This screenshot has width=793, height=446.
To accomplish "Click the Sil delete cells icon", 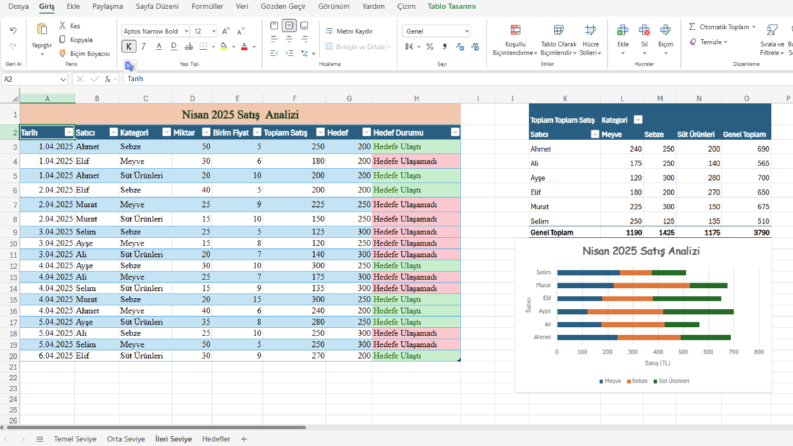I will tap(644, 30).
